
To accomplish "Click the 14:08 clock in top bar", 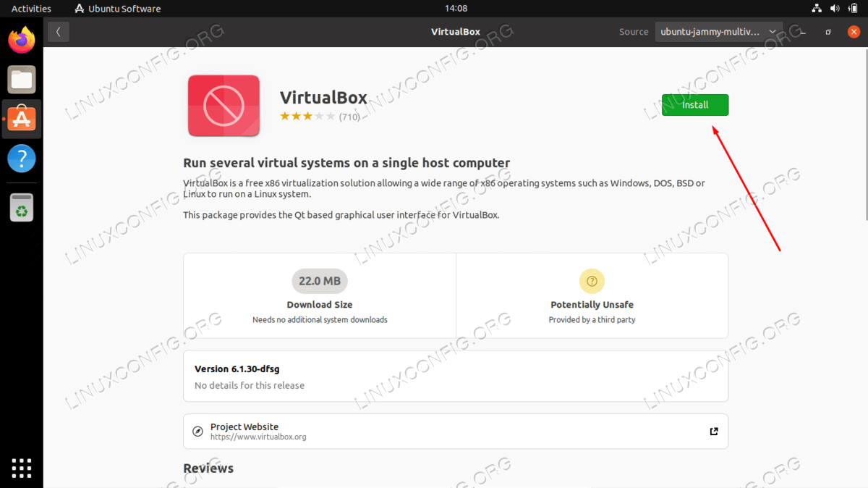I will point(456,9).
